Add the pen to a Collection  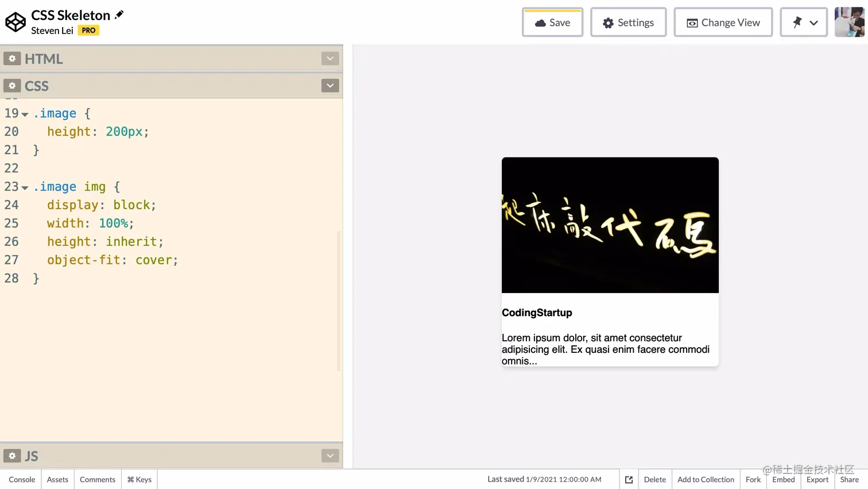coord(706,479)
